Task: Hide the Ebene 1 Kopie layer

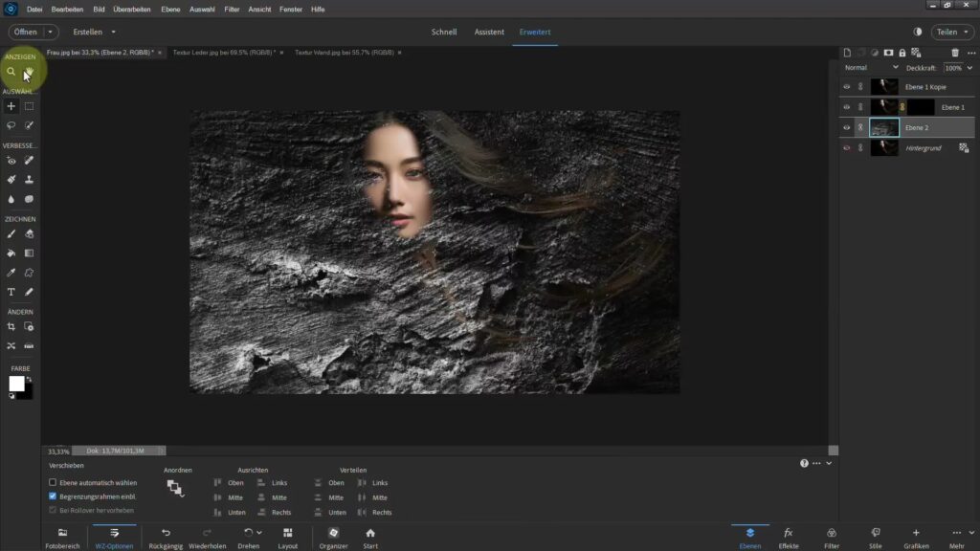Action: 847,87
